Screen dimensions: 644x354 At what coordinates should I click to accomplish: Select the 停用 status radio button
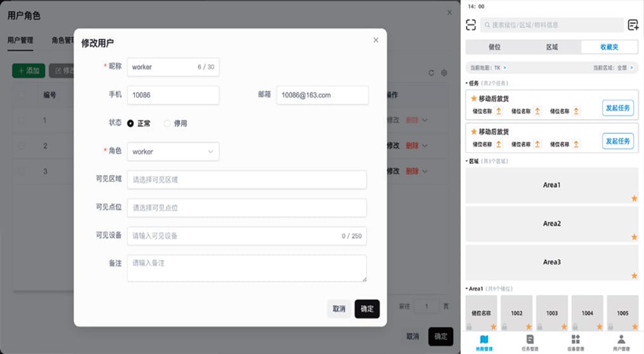168,124
